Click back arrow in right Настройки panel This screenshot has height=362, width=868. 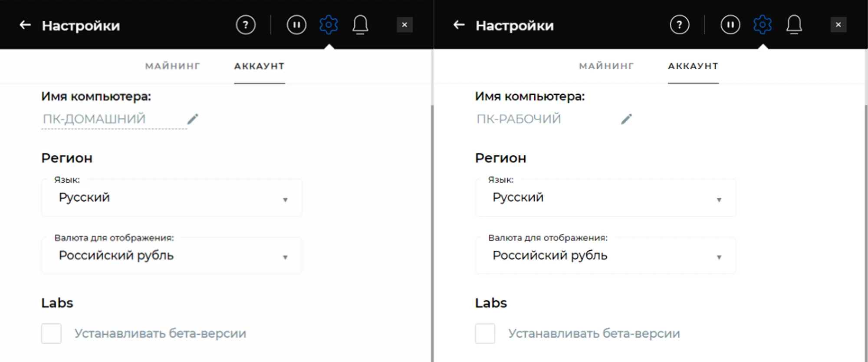pyautogui.click(x=459, y=25)
